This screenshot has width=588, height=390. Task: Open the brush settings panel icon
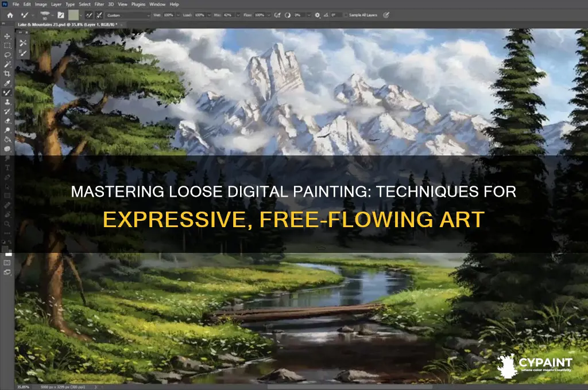[61, 15]
